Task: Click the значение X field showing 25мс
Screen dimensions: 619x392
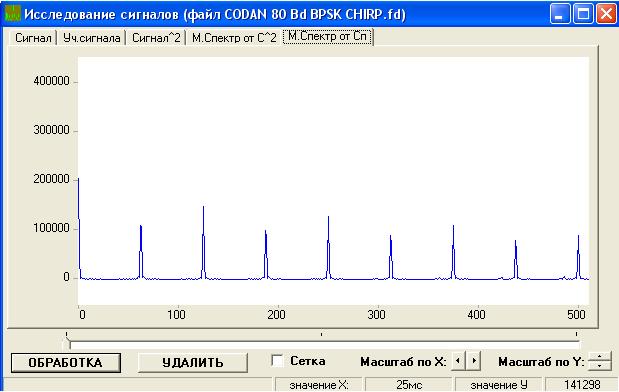Action: (x=409, y=384)
